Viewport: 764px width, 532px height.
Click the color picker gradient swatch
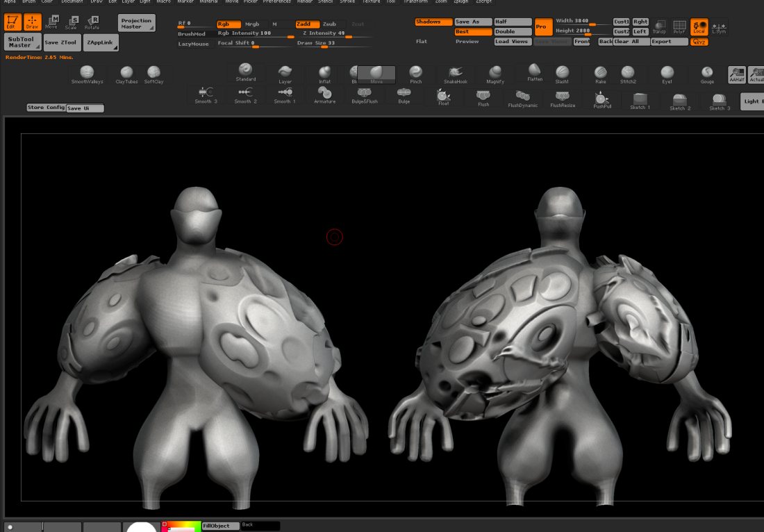(x=181, y=526)
